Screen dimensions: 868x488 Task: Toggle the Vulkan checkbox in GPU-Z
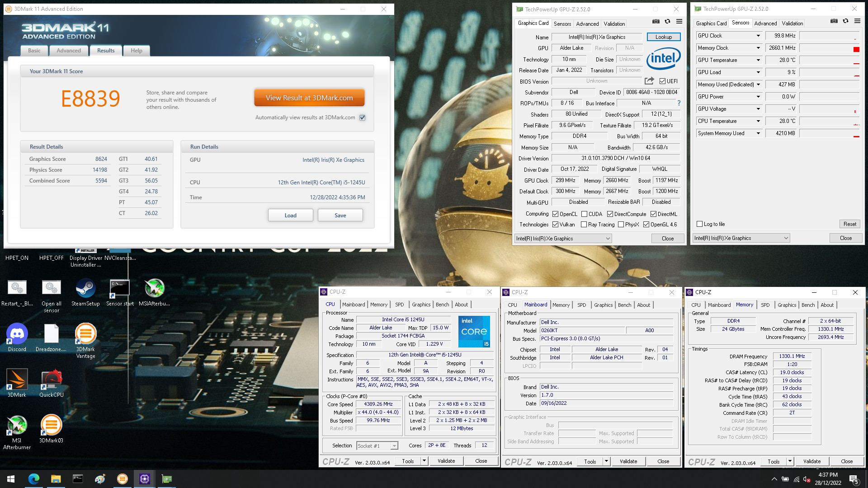point(555,225)
